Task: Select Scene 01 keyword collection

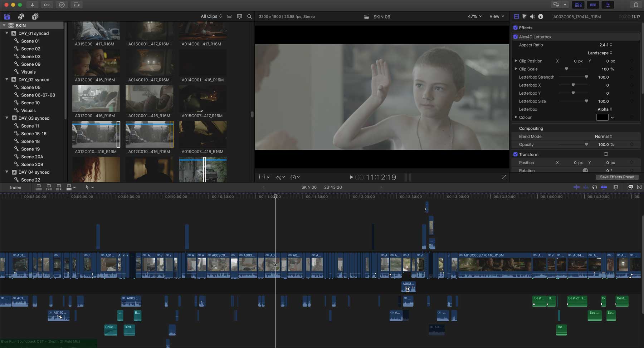Action: click(x=30, y=41)
